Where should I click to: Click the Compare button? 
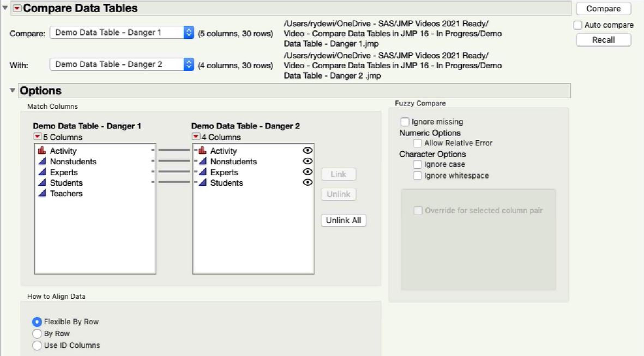coord(603,8)
